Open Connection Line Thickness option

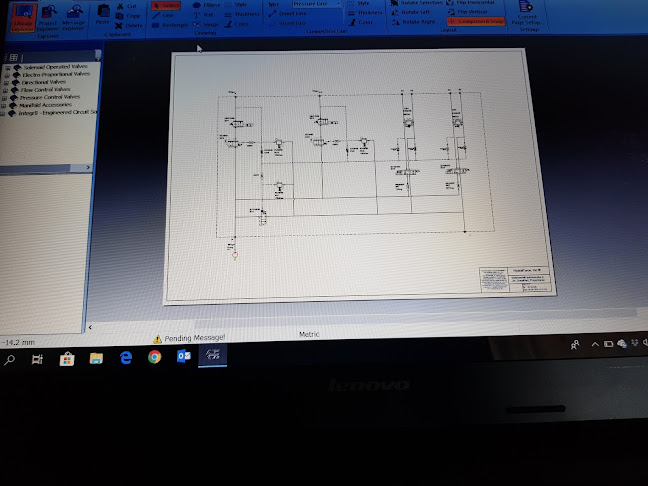coord(365,13)
